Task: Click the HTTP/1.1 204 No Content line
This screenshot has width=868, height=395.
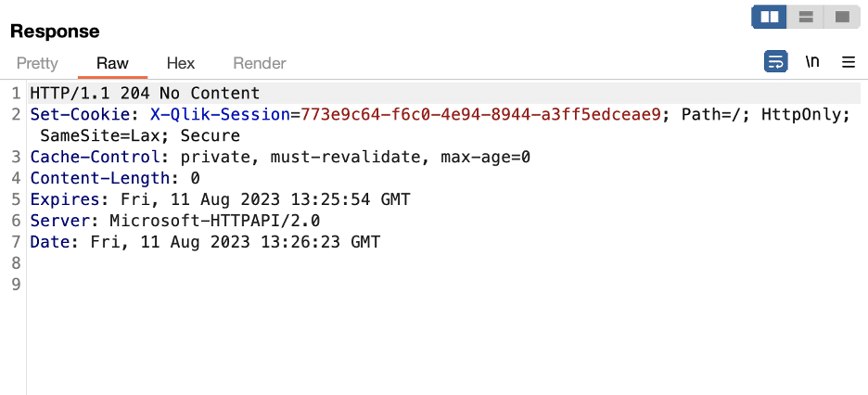Action: (145, 93)
